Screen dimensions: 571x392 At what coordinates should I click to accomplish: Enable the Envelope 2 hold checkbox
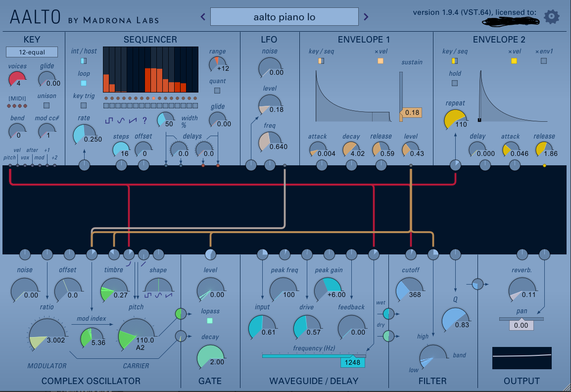pos(455,83)
